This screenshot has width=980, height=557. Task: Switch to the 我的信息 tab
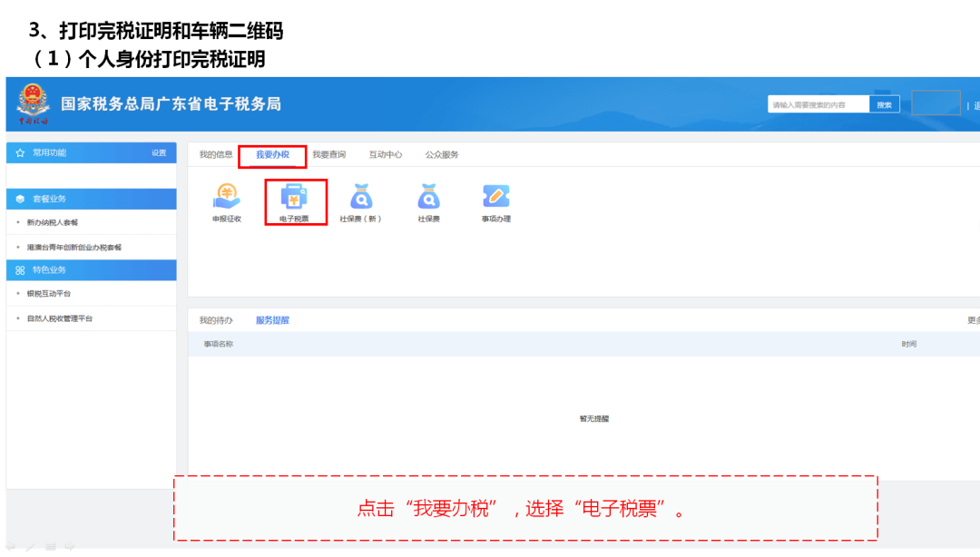216,154
